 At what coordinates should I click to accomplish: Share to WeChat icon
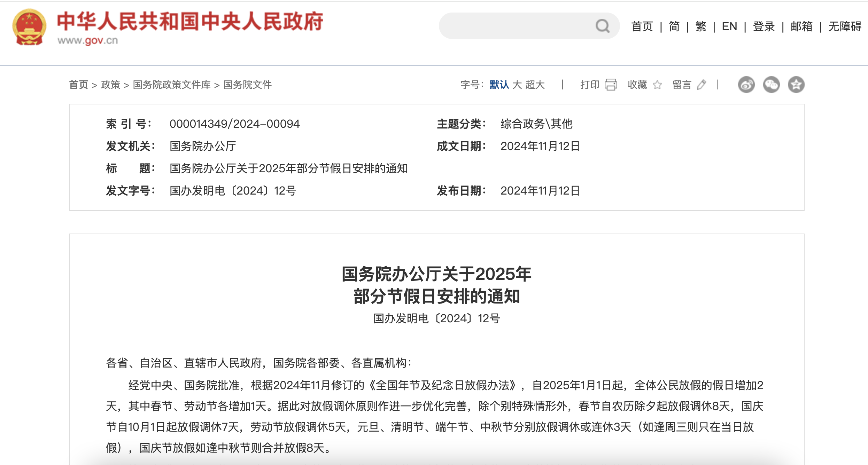coord(771,85)
